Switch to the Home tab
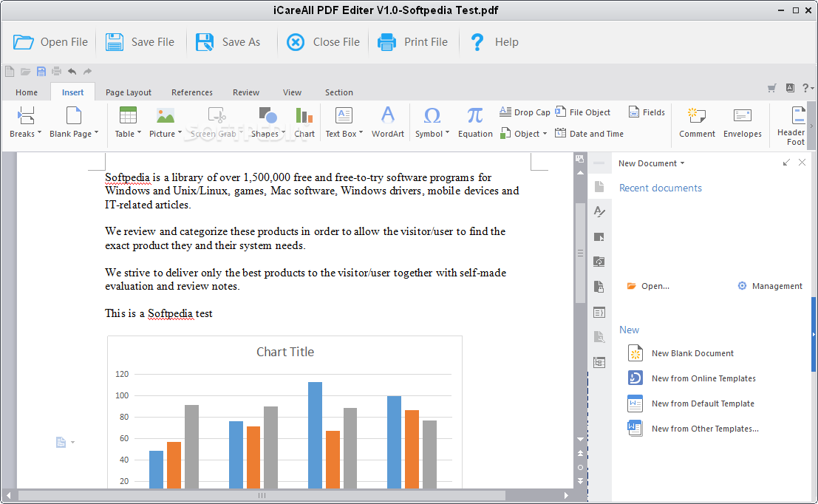 [27, 92]
